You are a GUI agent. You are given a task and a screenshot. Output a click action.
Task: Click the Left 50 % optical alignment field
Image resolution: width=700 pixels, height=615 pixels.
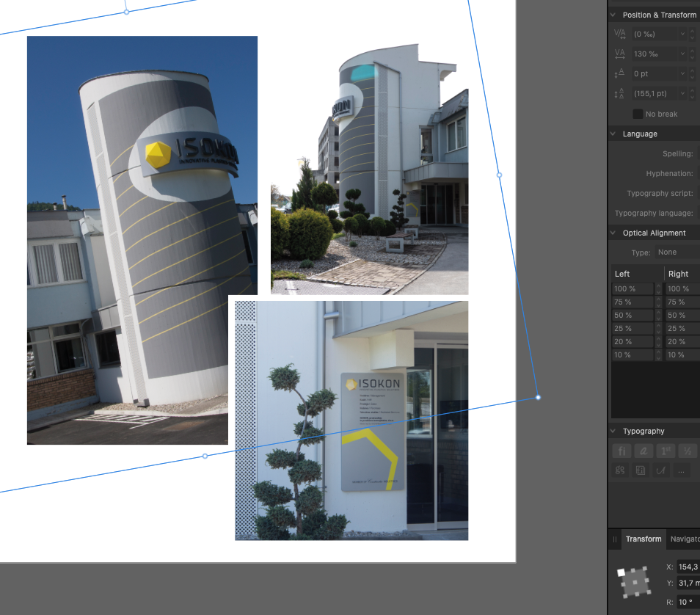point(632,316)
